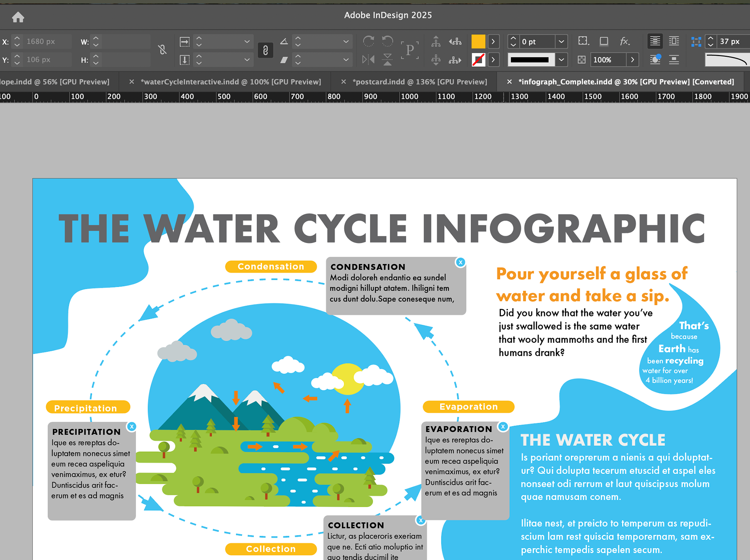Flip the selection horizontally

[x=368, y=59]
